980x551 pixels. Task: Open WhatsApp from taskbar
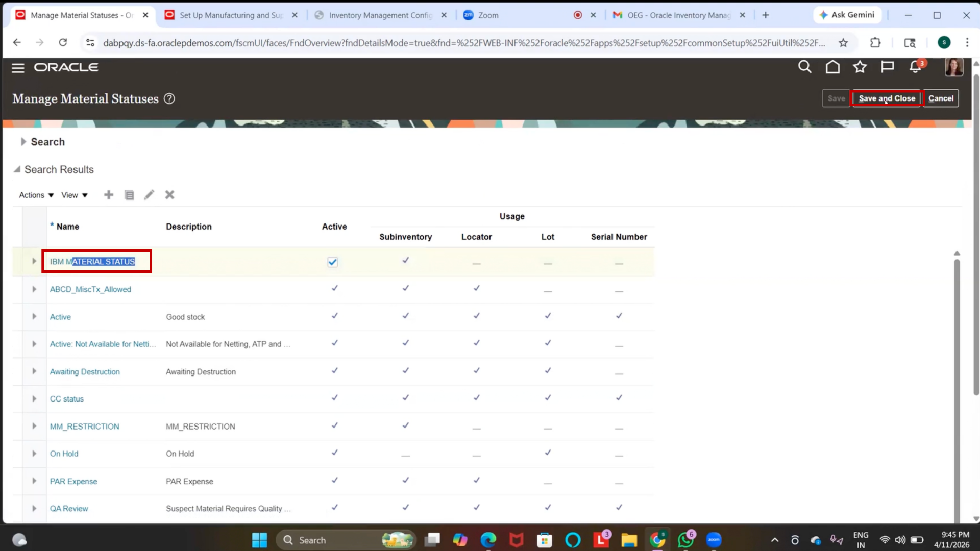[x=685, y=540]
